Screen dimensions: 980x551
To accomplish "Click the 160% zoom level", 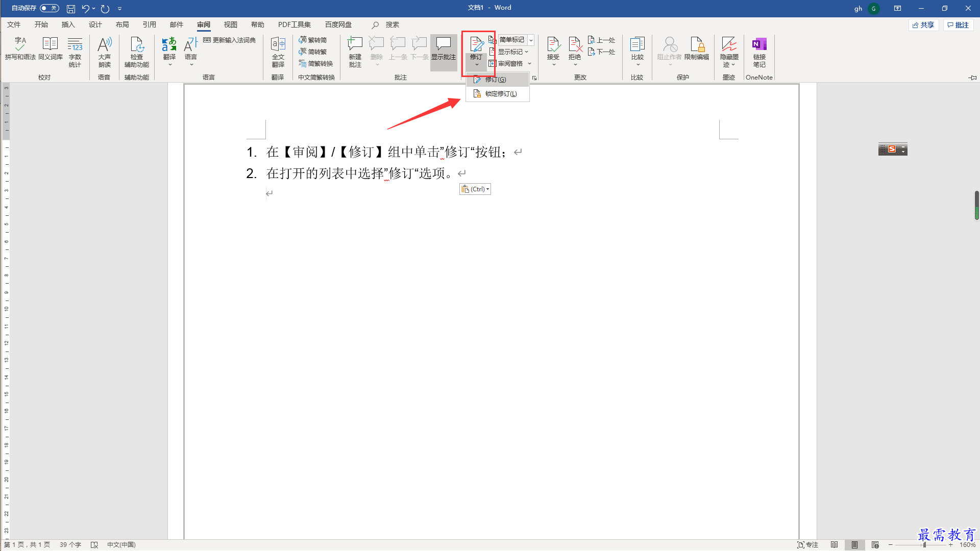I will tap(967, 545).
